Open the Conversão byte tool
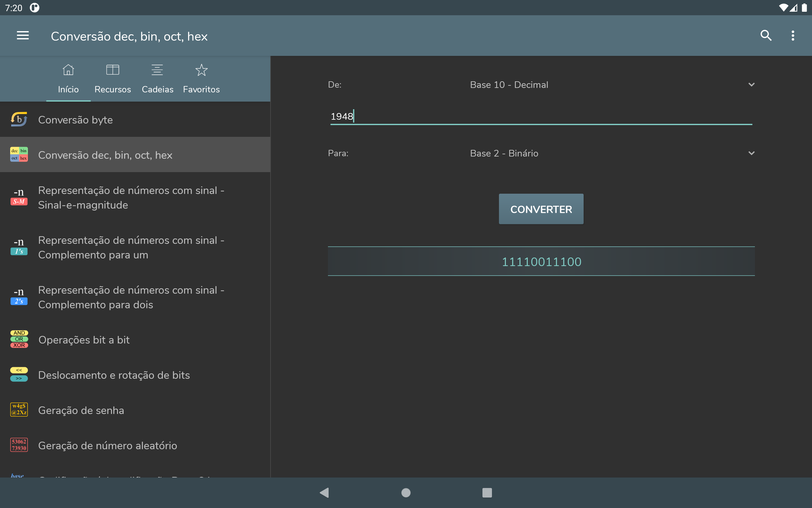This screenshot has height=508, width=812. click(x=135, y=119)
